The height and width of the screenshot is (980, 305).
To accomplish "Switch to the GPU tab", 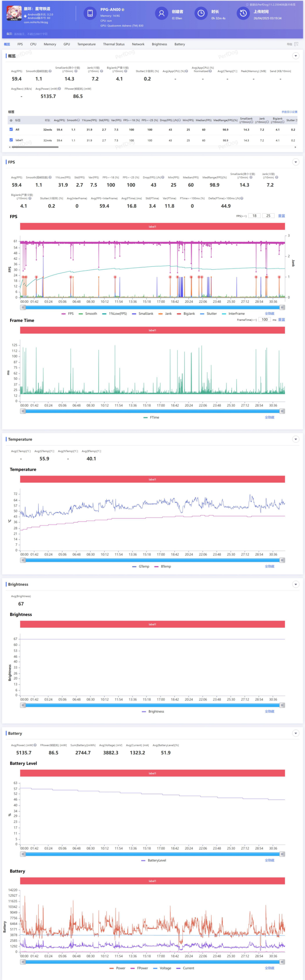I will pyautogui.click(x=67, y=44).
